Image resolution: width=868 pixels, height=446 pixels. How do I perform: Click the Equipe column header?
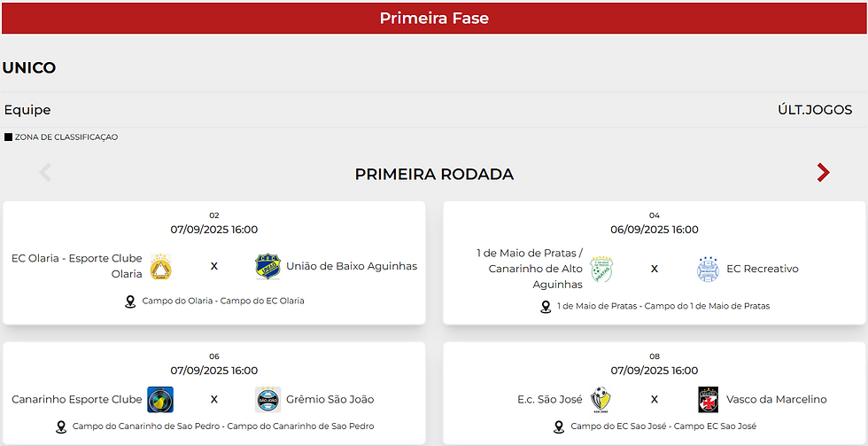click(27, 110)
